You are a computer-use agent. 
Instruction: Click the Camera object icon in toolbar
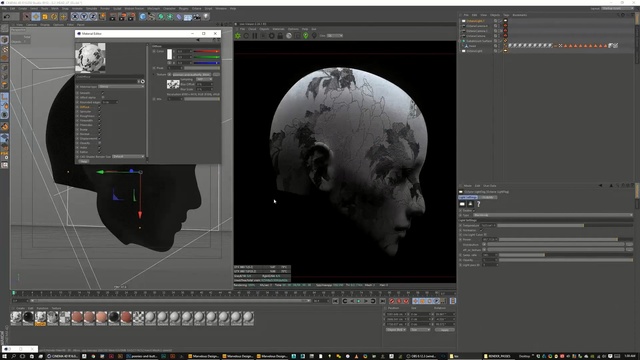pyautogui.click(x=197, y=17)
